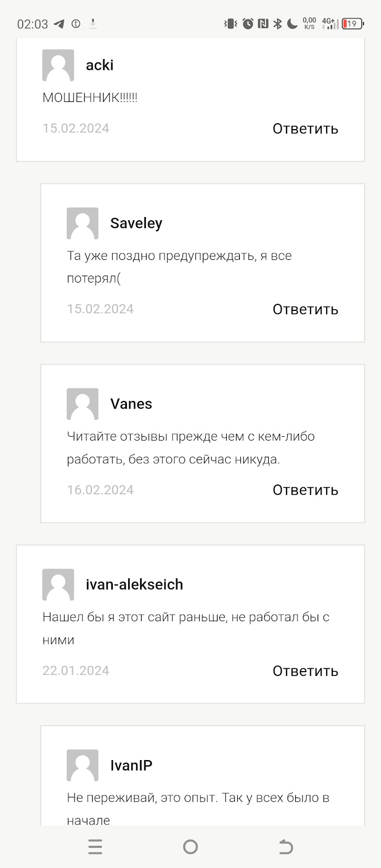Tap the IvanIP username

click(x=131, y=765)
